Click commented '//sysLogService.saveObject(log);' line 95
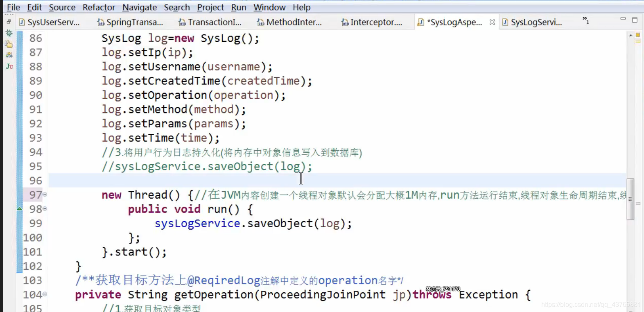Image resolution: width=644 pixels, height=312 pixels. coord(207,167)
